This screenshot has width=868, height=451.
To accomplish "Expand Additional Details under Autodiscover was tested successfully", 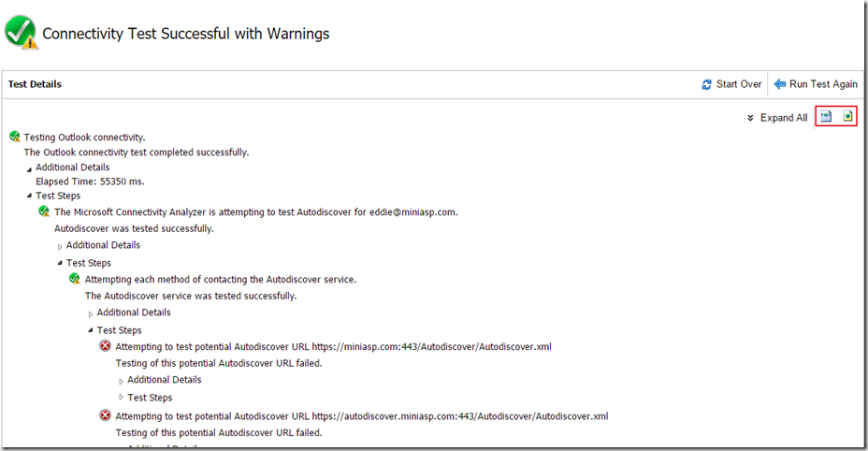I will (x=60, y=246).
